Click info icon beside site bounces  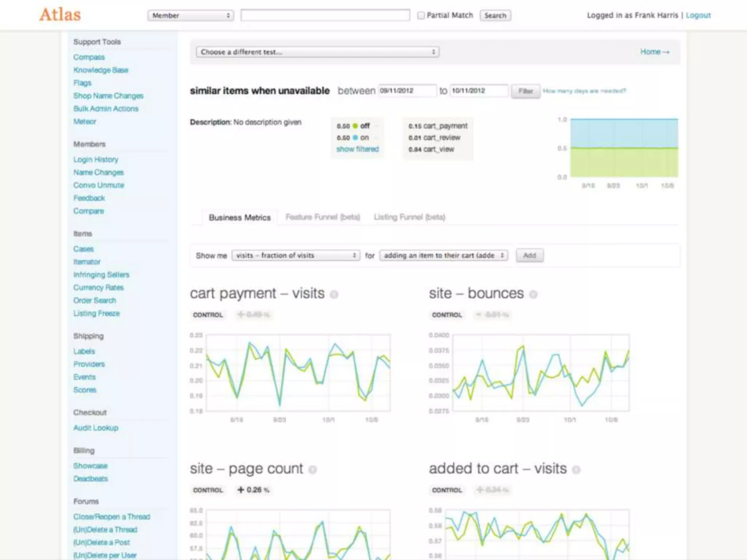(533, 294)
